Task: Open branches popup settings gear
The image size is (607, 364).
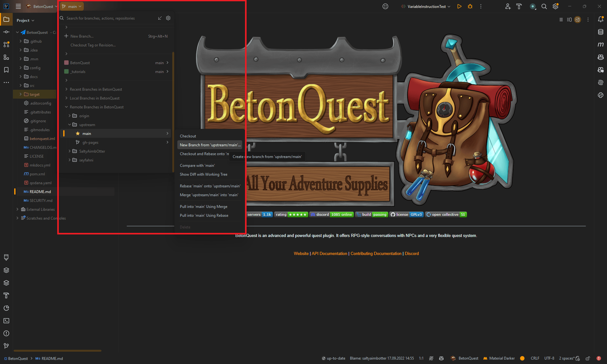Action: (x=168, y=18)
